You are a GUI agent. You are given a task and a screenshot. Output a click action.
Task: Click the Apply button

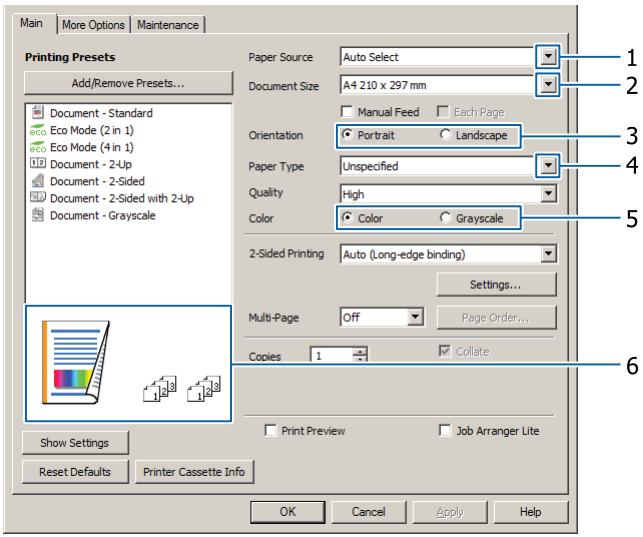pos(450,512)
